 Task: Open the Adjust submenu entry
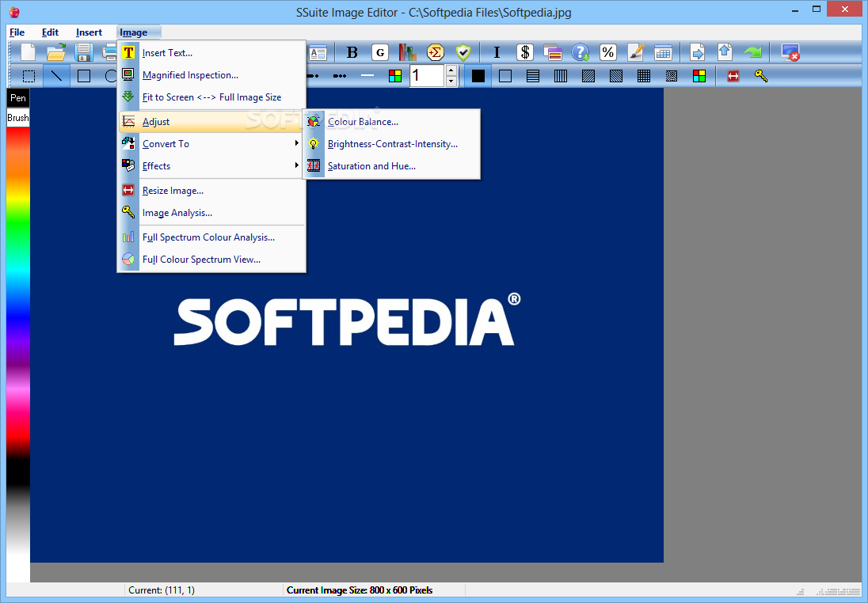pos(212,122)
